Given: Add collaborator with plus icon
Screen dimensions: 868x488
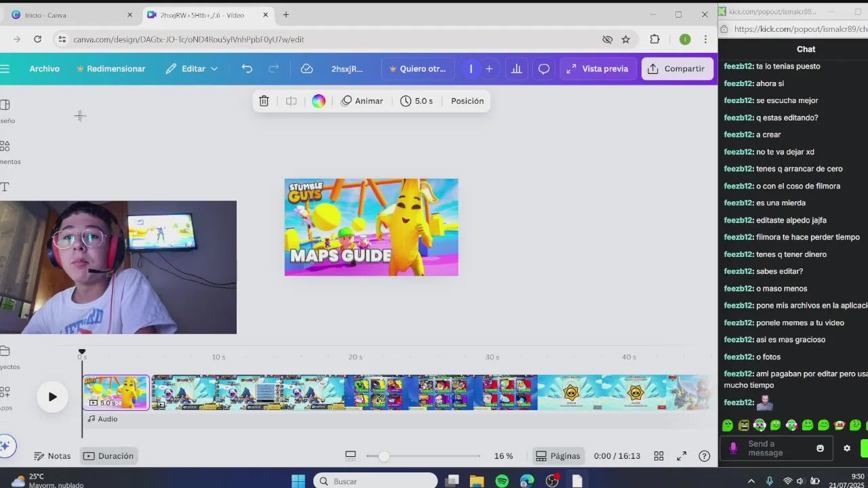Looking at the screenshot, I should [489, 68].
